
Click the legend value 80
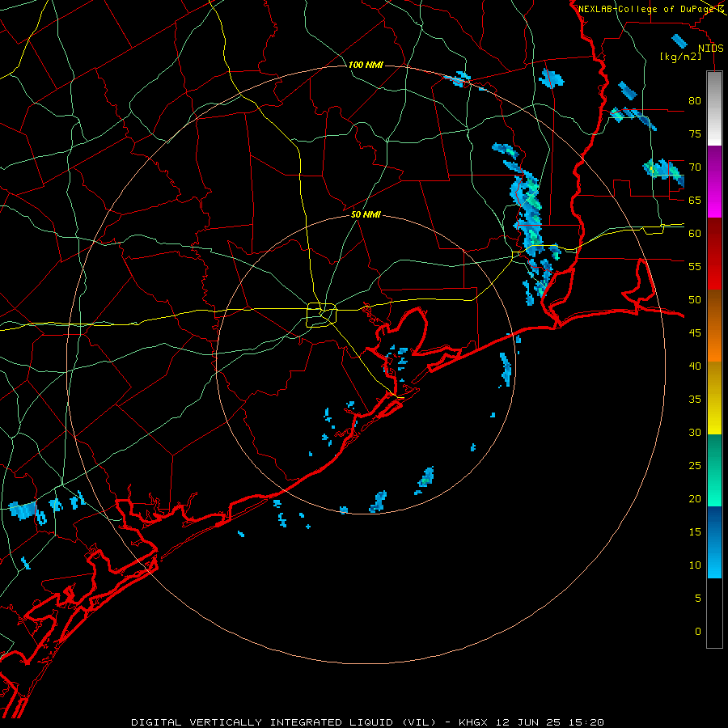coord(695,101)
